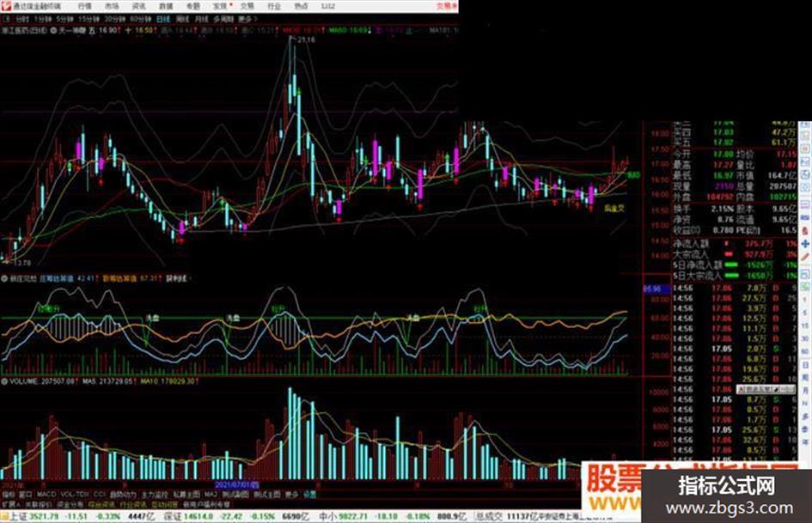812x523 pixels.
Task: Expand 更多 in the period toolbar
Action: pyautogui.click(x=244, y=19)
